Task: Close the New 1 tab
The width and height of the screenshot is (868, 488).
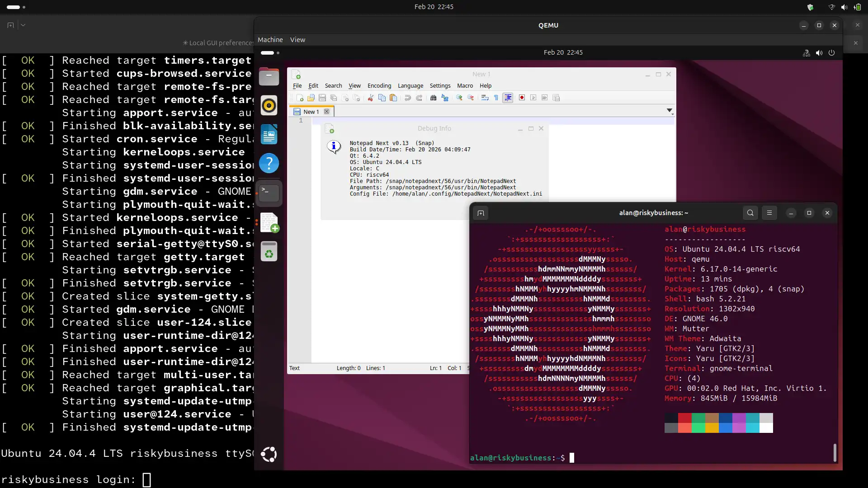Action: point(326,112)
